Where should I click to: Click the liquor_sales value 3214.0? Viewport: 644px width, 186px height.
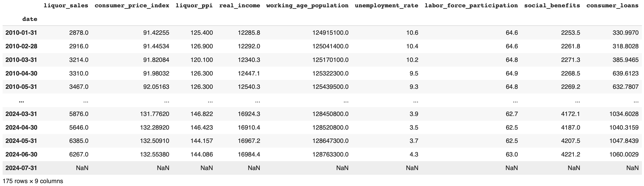pyautogui.click(x=79, y=60)
